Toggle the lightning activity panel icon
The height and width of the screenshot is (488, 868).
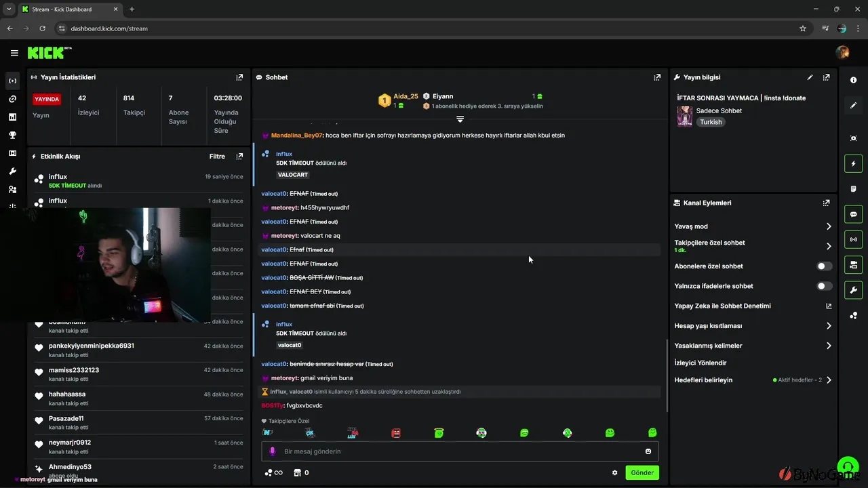(x=853, y=163)
